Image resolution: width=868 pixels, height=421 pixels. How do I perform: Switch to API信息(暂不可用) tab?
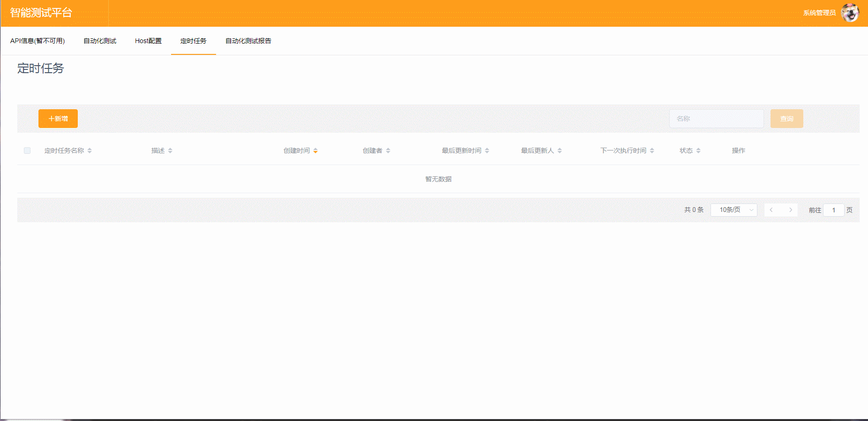click(37, 41)
